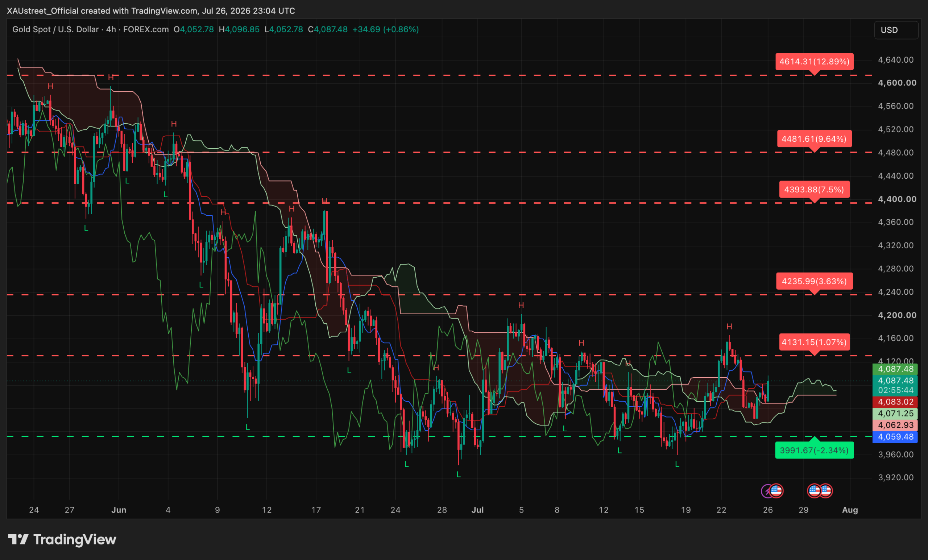Click the 4,440.00 price axis label
Image resolution: width=928 pixels, height=560 pixels.
click(x=896, y=176)
